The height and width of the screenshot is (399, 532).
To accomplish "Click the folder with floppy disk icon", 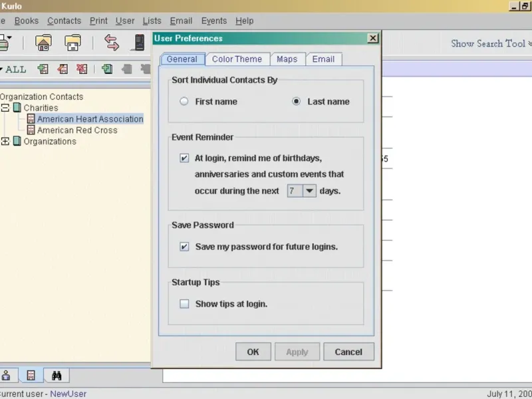I will (72, 43).
